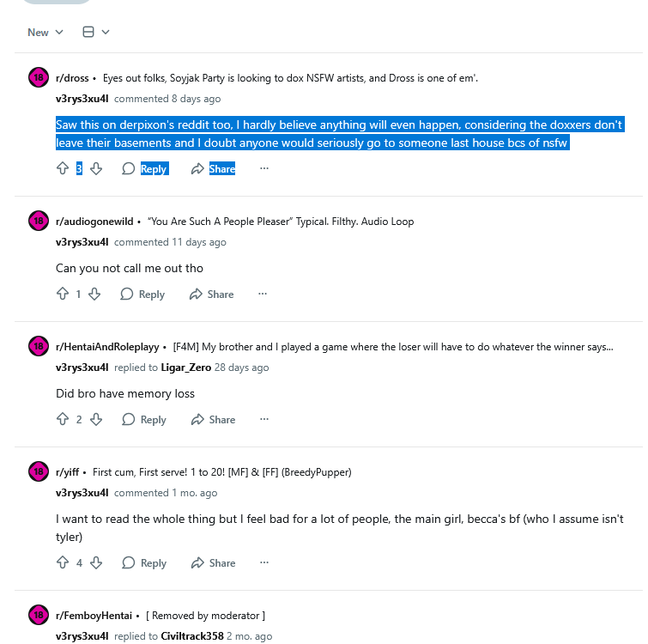Viewport: 648px width, 644px height.
Task: Downvote the "Did bro have memory loss" comment
Action: (x=96, y=420)
